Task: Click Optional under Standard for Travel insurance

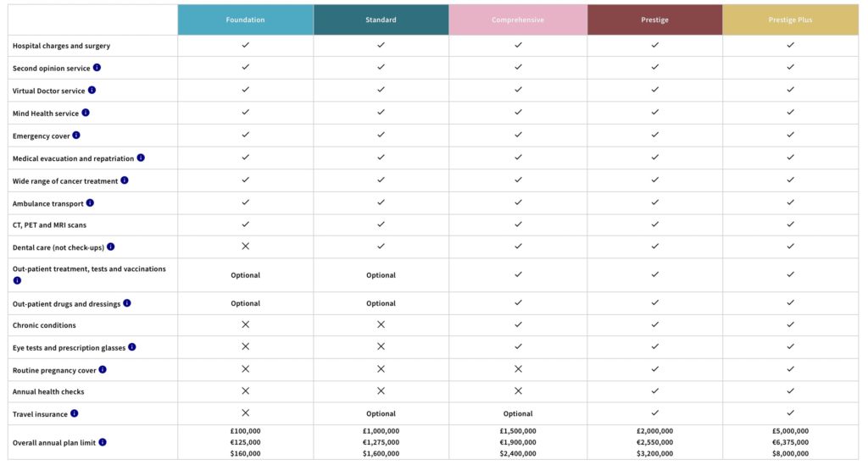Action: 381,413
